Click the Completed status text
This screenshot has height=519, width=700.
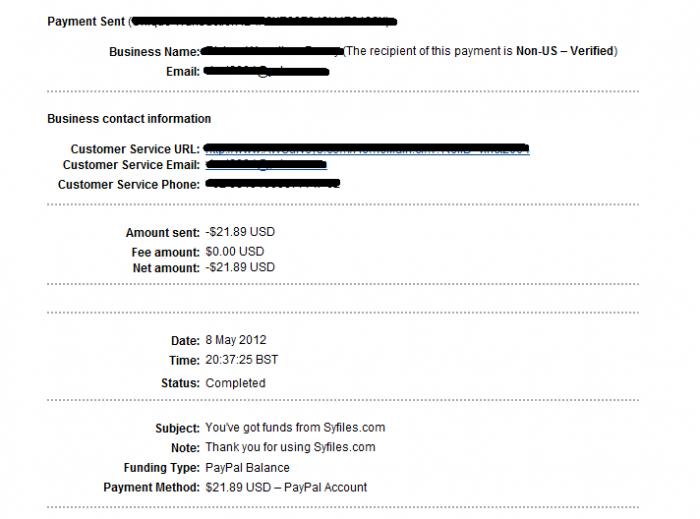(235, 383)
